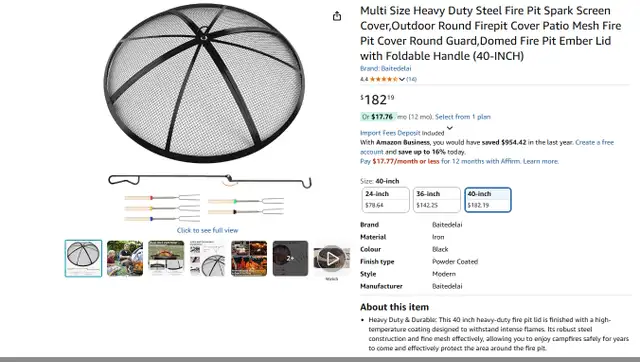Click Affirm Learn more link

[x=541, y=161]
